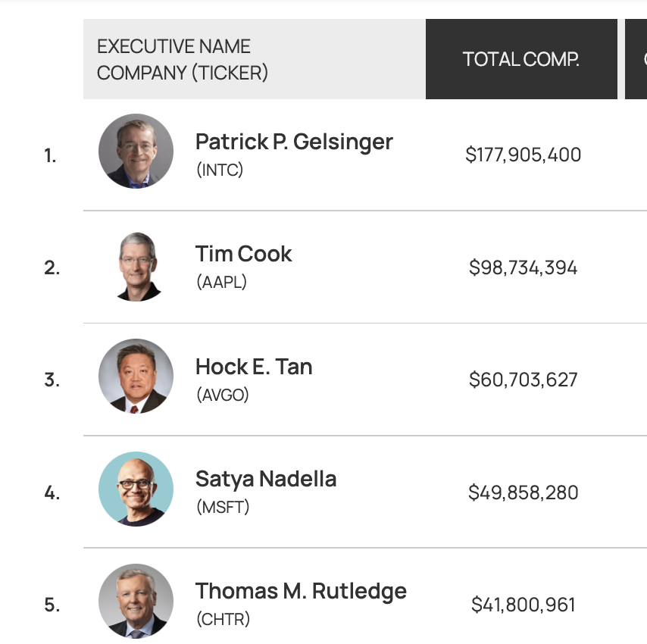Open the Hock E. Tan executive link
This screenshot has height=644, width=647.
tap(254, 367)
